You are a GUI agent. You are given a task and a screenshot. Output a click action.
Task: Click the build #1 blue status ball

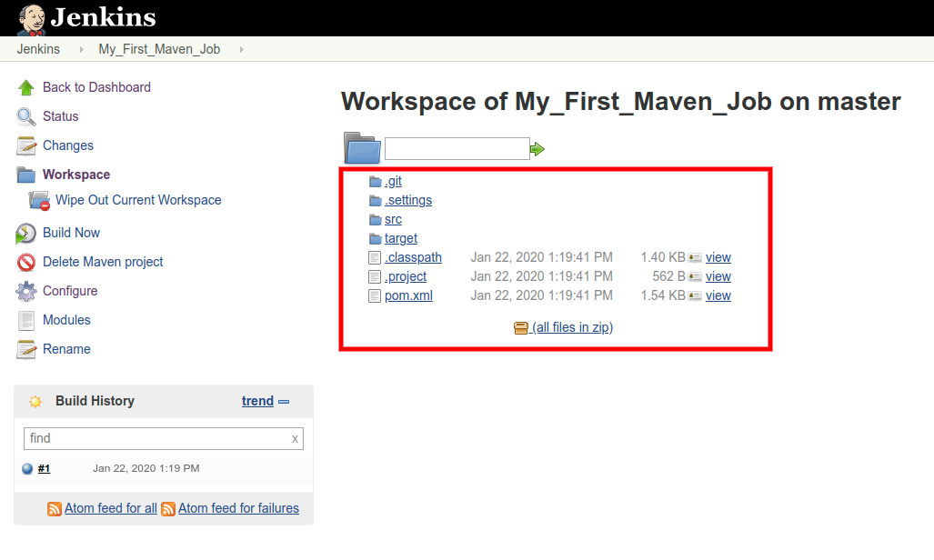coord(27,469)
